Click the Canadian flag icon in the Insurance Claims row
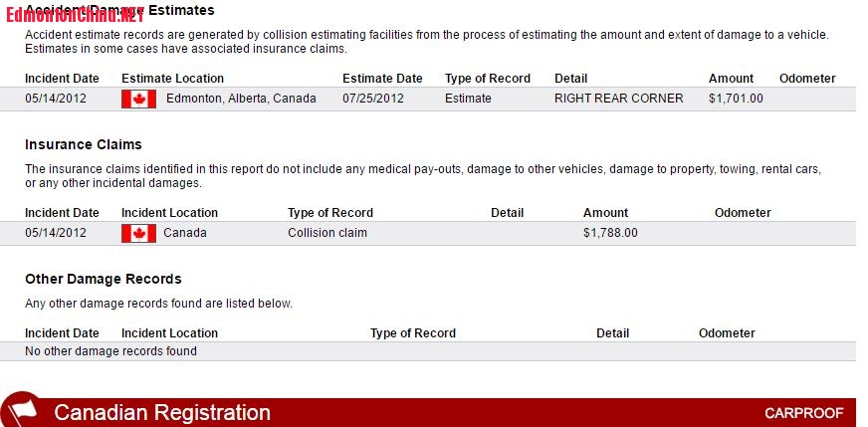This screenshot has width=868, height=427. (138, 233)
